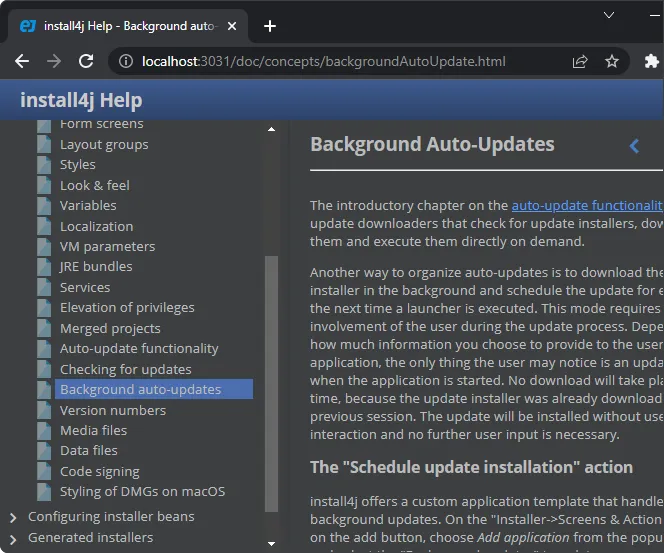Click the page icon beside Merged projects
The image size is (664, 553).
[x=44, y=329]
